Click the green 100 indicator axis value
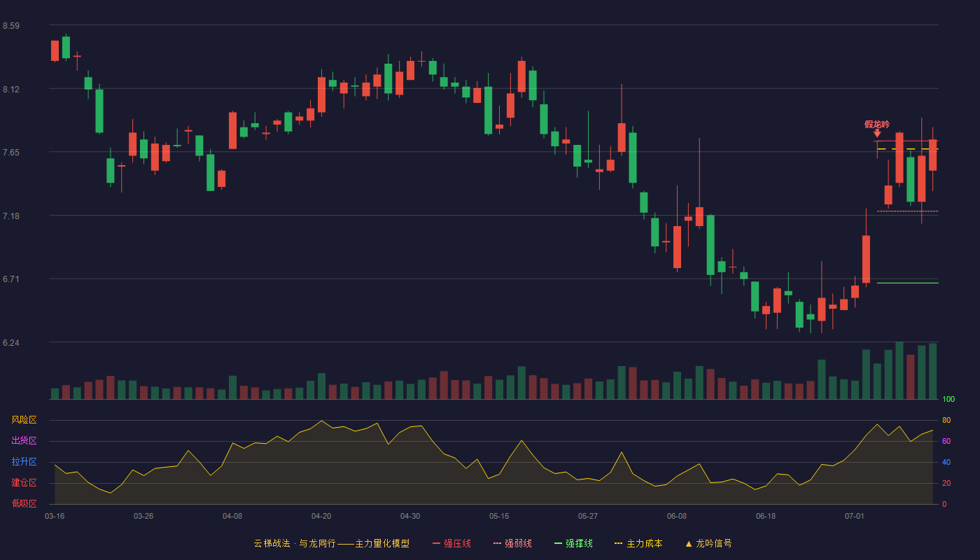The image size is (980, 560). 948,400
